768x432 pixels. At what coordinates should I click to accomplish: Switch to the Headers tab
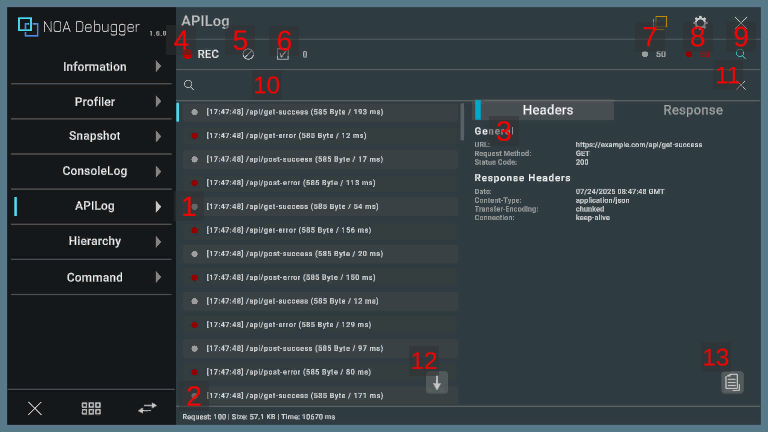click(544, 110)
